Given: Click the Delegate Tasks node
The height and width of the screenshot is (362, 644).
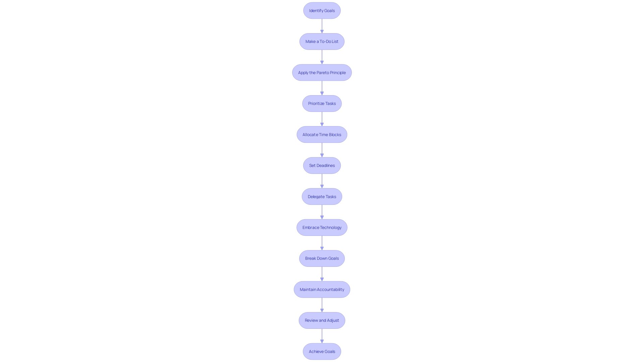Looking at the screenshot, I should coord(322,196).
